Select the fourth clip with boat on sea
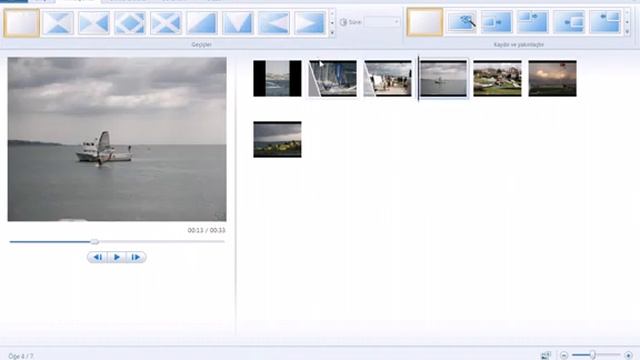Viewport: 640px width, 360px height. point(443,78)
